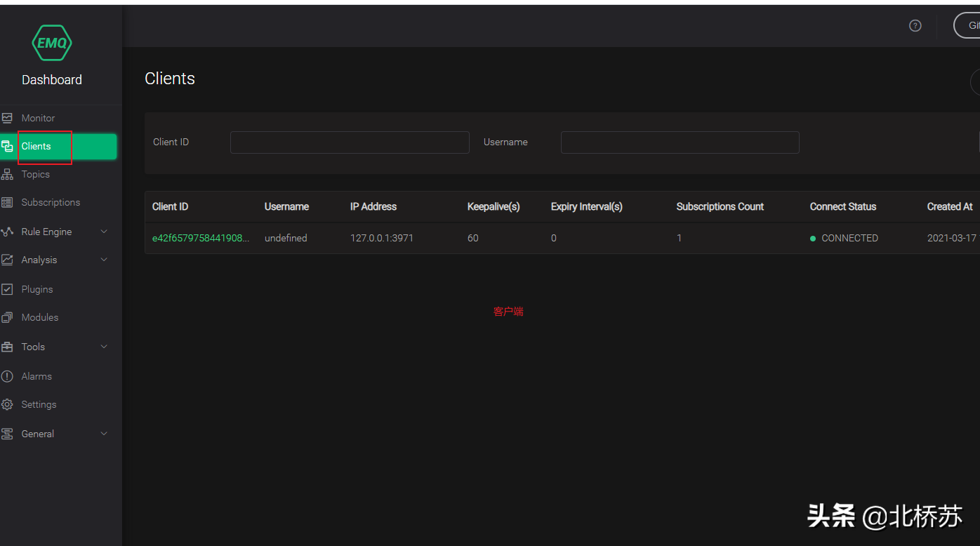This screenshot has height=546, width=980.
Task: Click the Keepalive(s) column header
Action: pos(494,206)
